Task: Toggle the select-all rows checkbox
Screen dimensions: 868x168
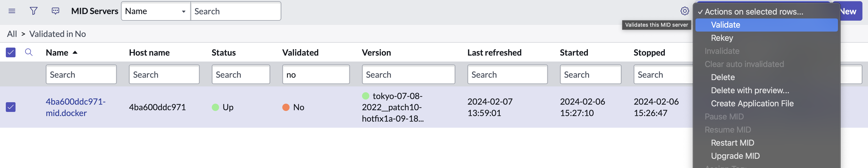Action: 11,52
